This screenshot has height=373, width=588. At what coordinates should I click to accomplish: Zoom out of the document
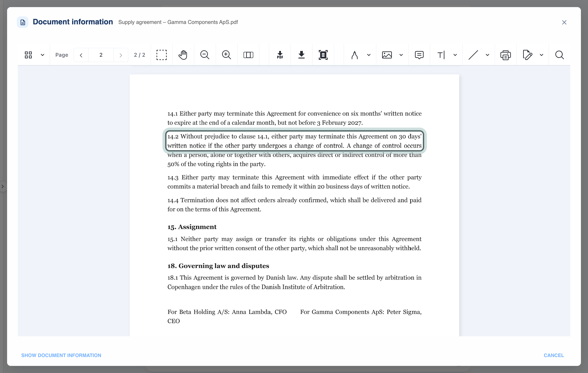(x=205, y=55)
